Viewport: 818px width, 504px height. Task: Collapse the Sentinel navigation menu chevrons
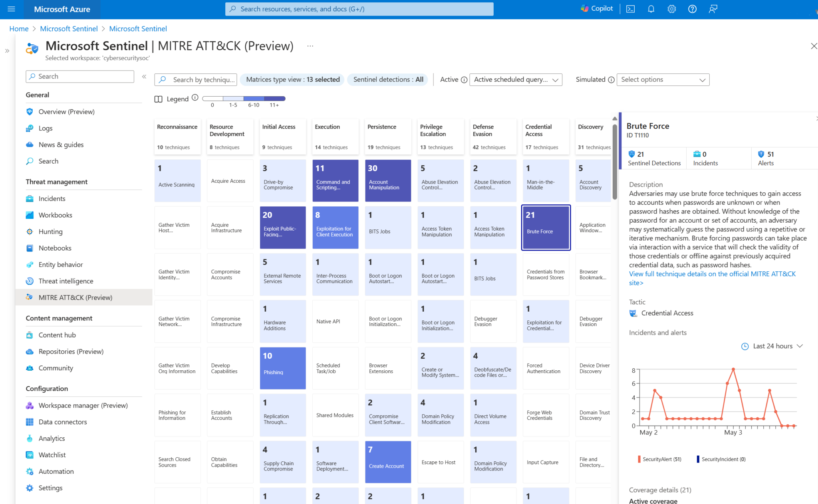tap(144, 76)
